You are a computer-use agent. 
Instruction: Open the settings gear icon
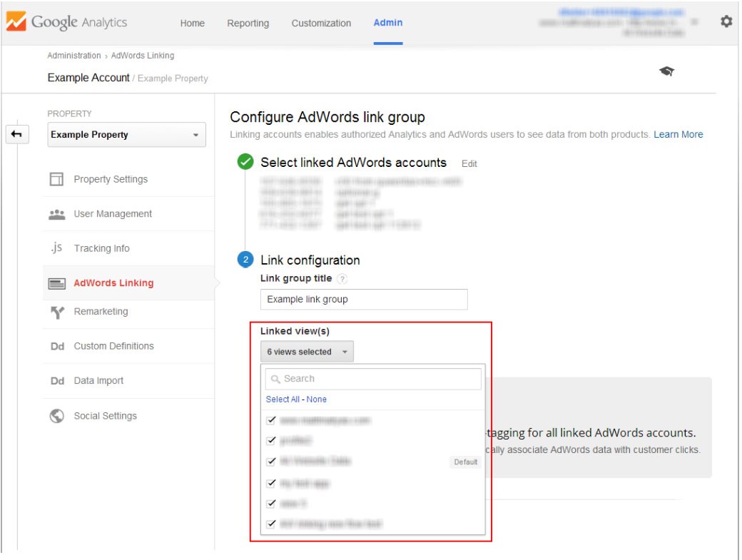point(726,21)
